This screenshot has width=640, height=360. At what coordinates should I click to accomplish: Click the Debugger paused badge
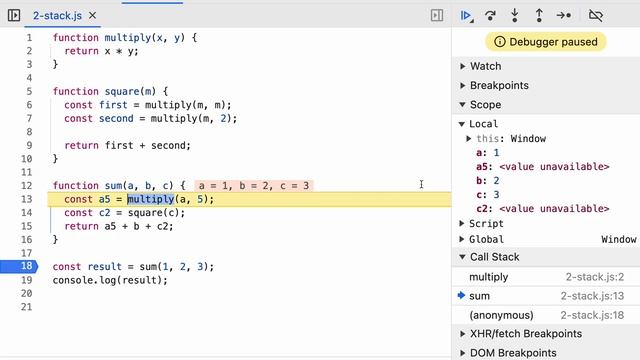(546, 42)
